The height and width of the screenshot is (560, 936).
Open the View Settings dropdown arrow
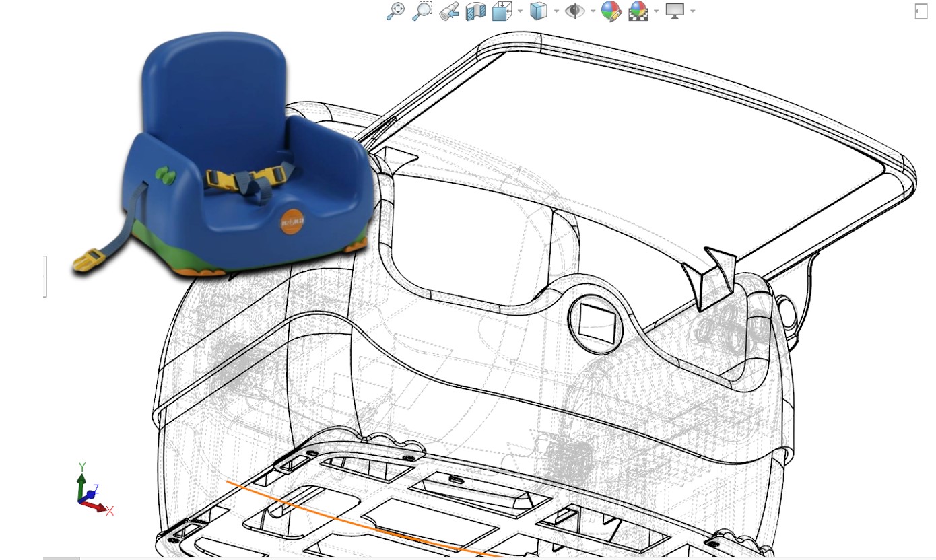pos(692,11)
